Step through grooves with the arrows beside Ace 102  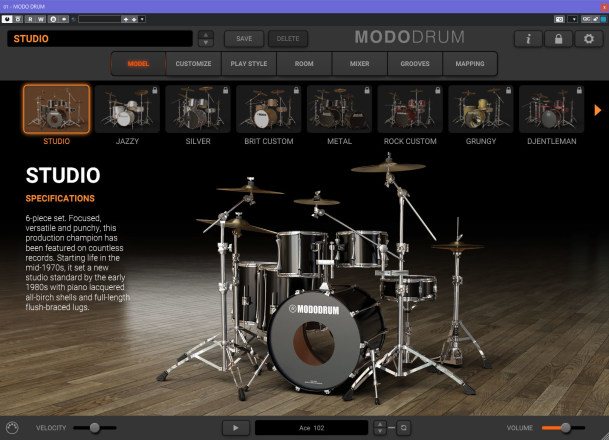click(379, 427)
